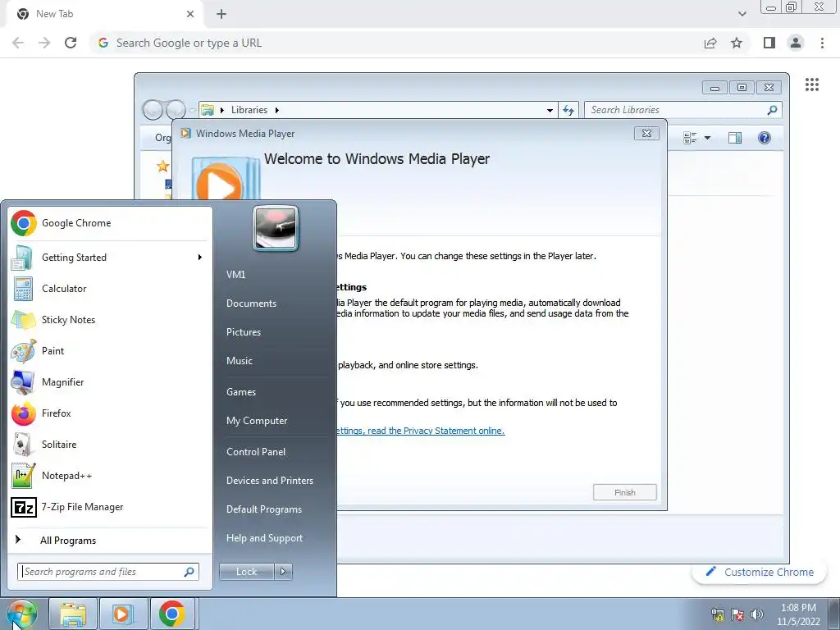
Task: Click the Lock button
Action: pyautogui.click(x=246, y=572)
